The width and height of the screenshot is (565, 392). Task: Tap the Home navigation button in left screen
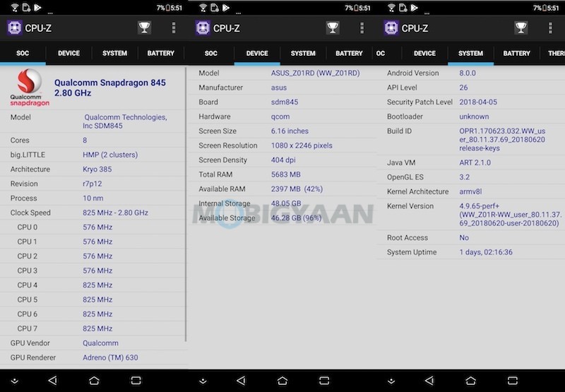click(94, 381)
